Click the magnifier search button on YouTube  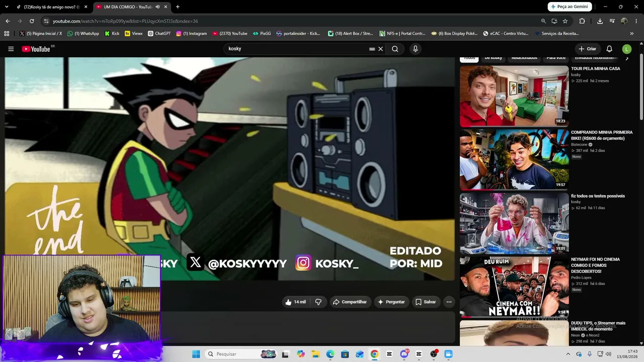tap(395, 49)
